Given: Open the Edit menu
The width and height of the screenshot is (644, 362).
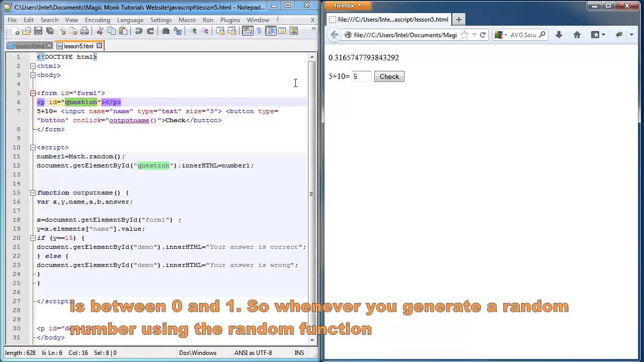Looking at the screenshot, I should coord(29,20).
